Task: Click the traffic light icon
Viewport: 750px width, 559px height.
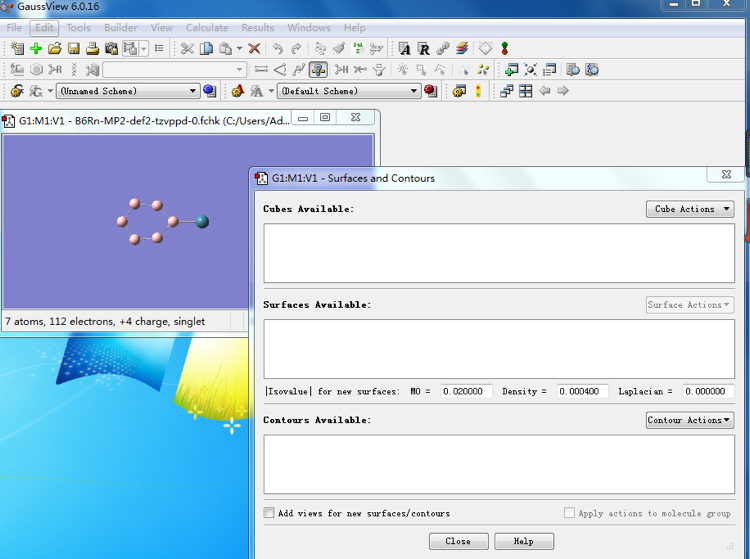Action: point(478,91)
